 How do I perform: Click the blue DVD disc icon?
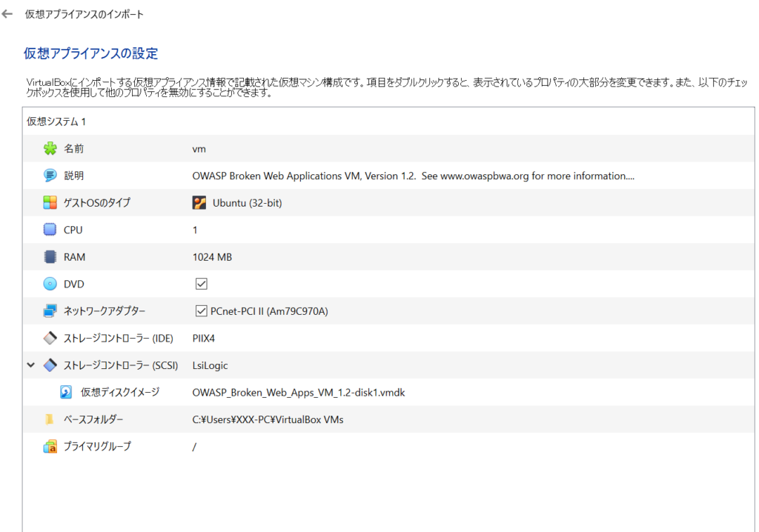click(x=49, y=284)
